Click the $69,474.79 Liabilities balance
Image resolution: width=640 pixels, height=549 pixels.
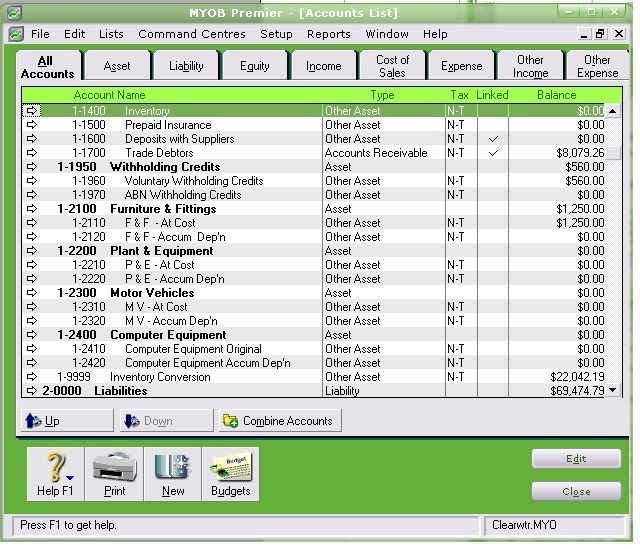click(x=577, y=390)
